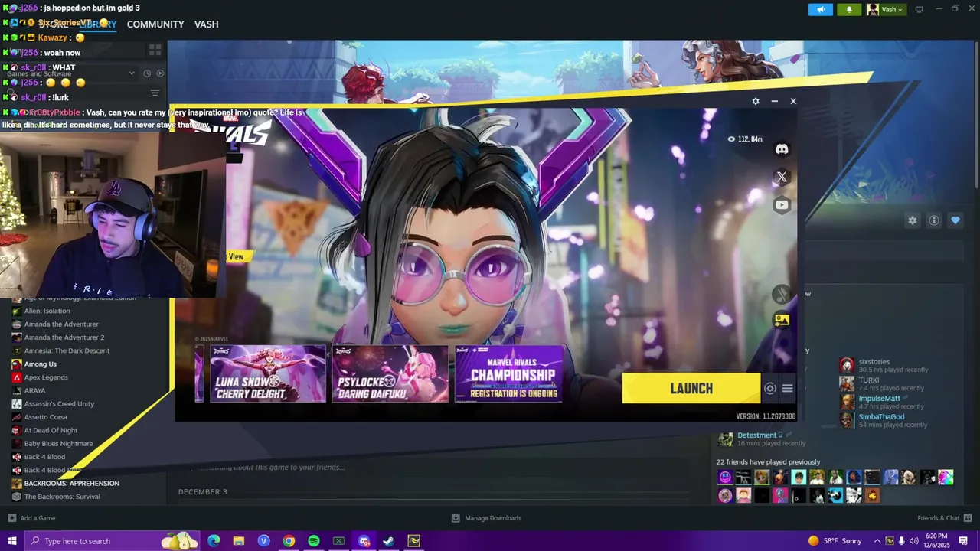
Task: Open Marvel Rivals launcher taskbar icon
Action: point(413,541)
